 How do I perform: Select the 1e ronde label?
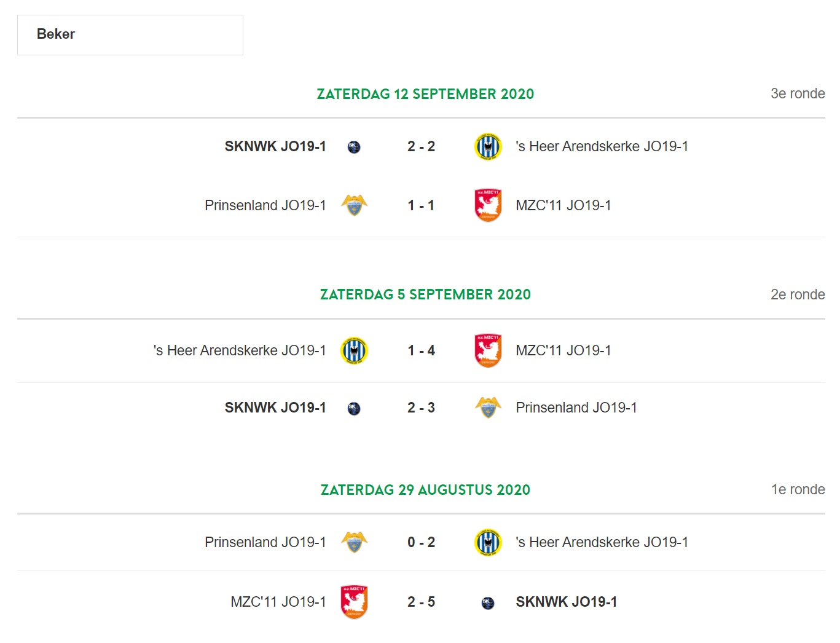click(798, 489)
